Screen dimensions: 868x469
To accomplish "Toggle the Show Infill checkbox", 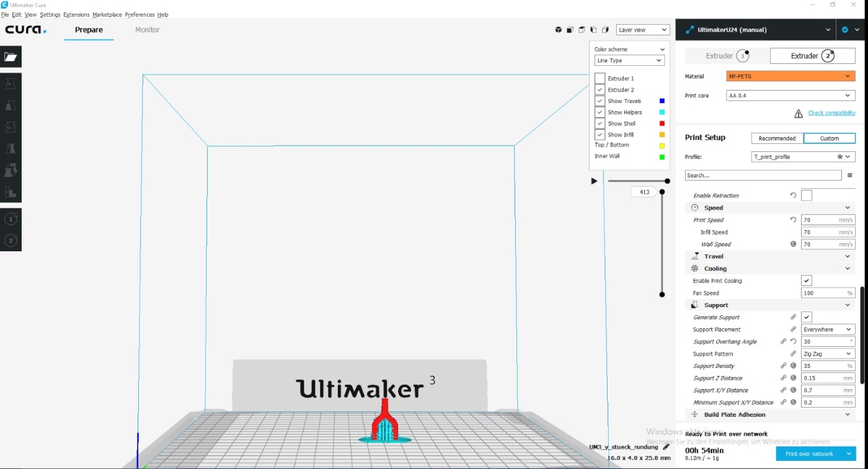I will click(600, 135).
